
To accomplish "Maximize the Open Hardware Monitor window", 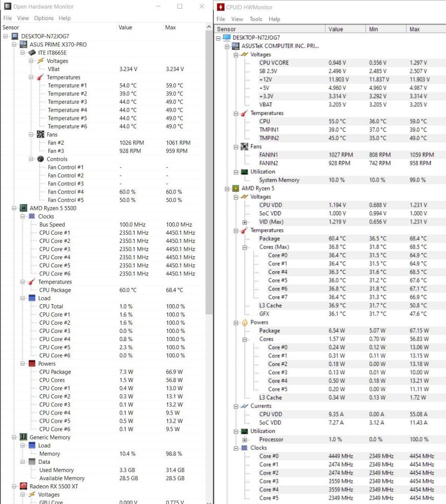I will [180, 6].
